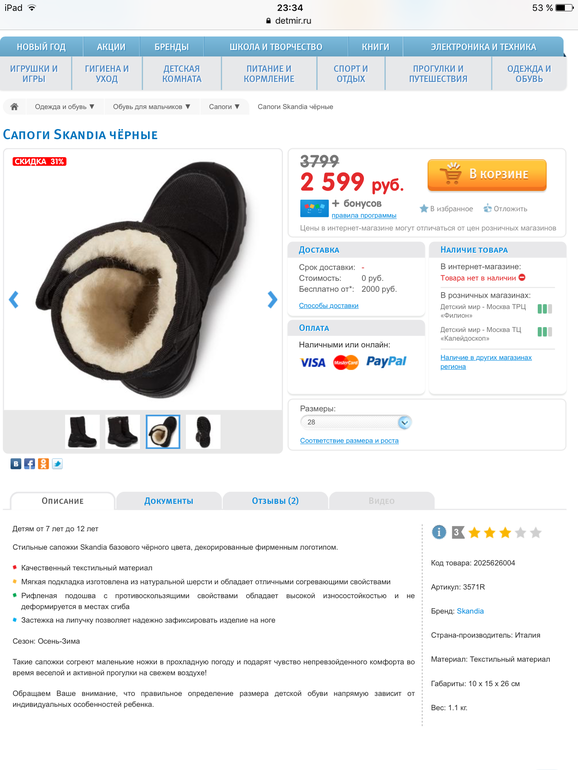Open the Документы tab
The height and width of the screenshot is (770, 578).
[168, 501]
